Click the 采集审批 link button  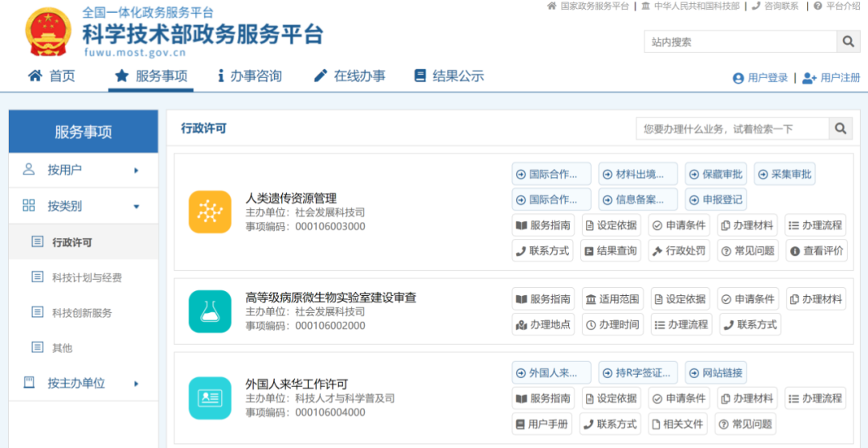[784, 175]
